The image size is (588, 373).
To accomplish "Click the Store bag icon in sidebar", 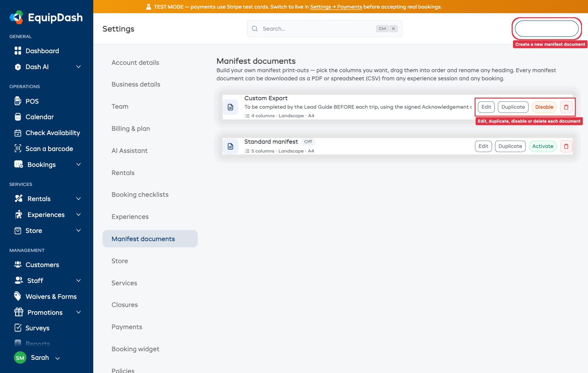I will [x=18, y=231].
